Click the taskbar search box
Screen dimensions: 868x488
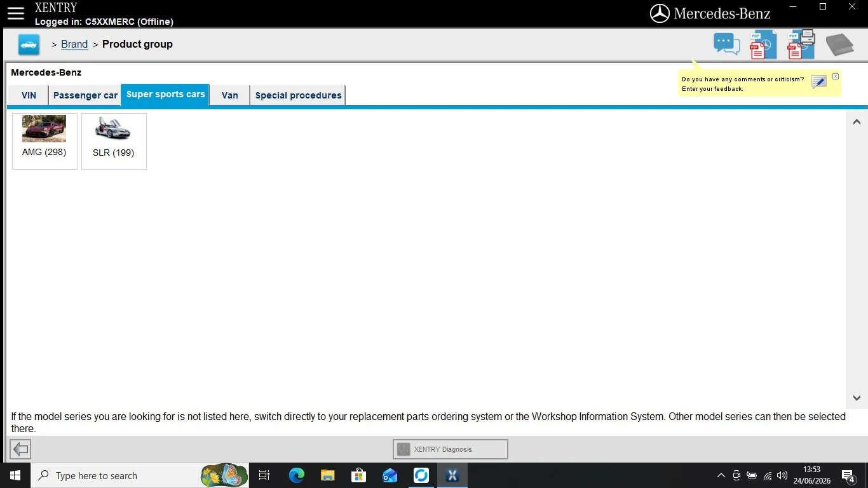pos(140,475)
